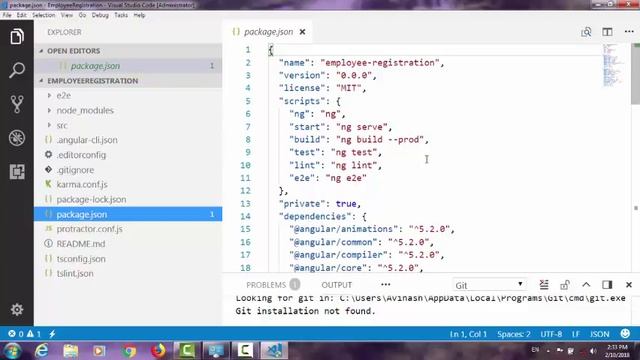
Task: Open the tslint.json file
Action: pyautogui.click(x=128, y=273)
